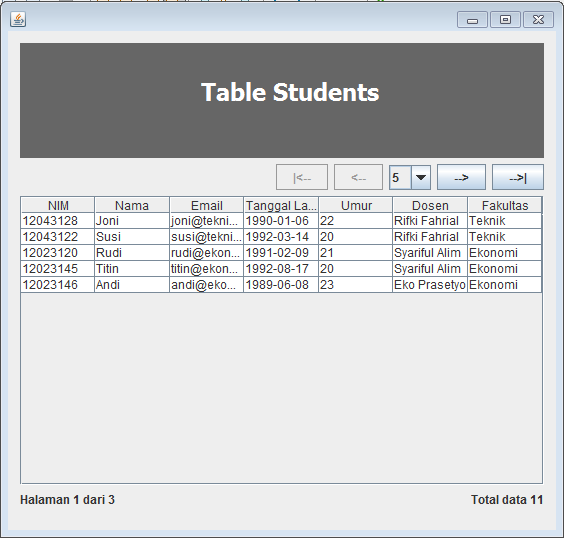The height and width of the screenshot is (538, 564).
Task: Select the name cell Susi
Action: 132,237
